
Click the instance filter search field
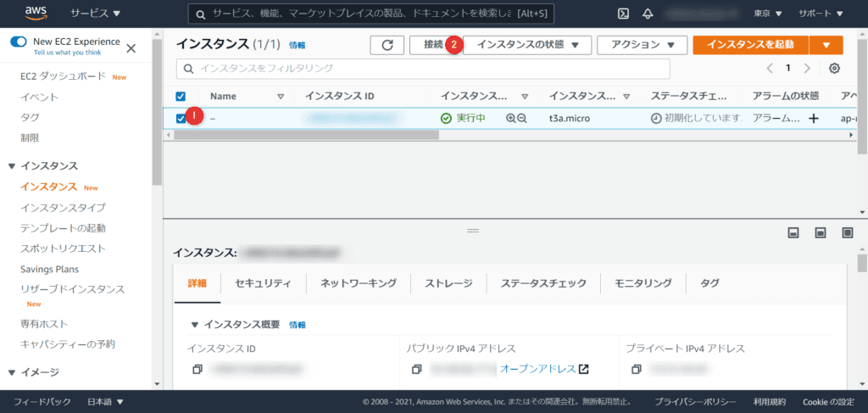[422, 68]
